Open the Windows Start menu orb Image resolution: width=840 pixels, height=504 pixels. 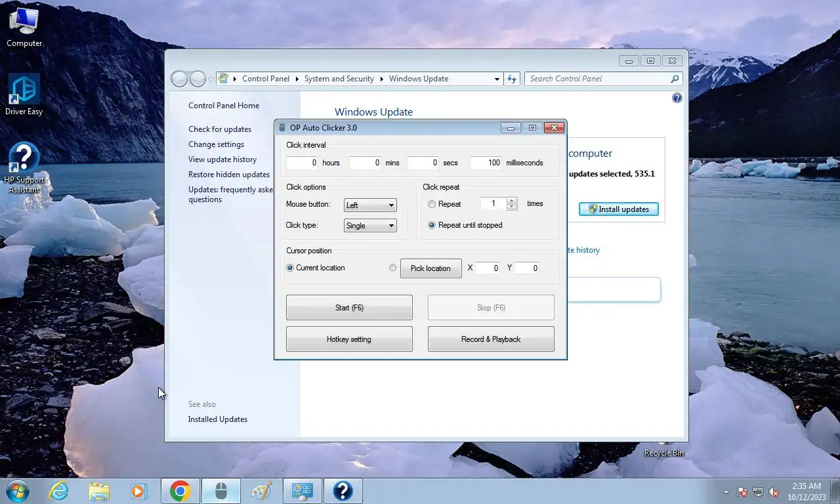click(17, 491)
